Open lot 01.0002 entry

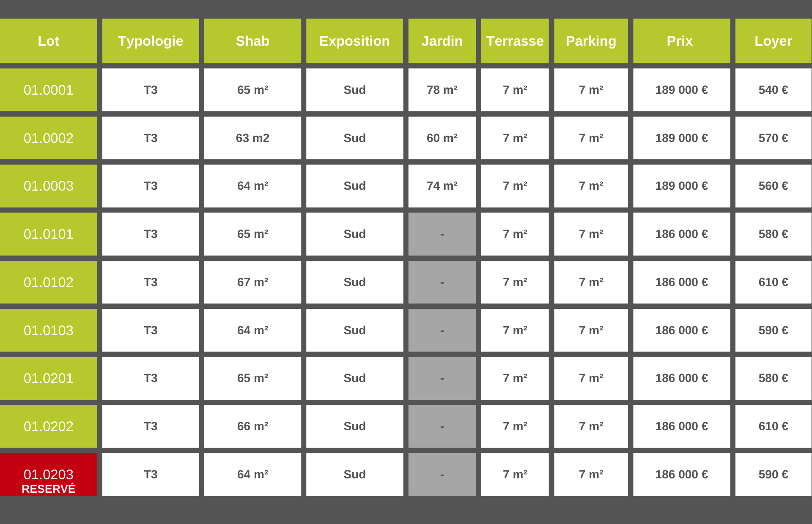pyautogui.click(x=48, y=138)
